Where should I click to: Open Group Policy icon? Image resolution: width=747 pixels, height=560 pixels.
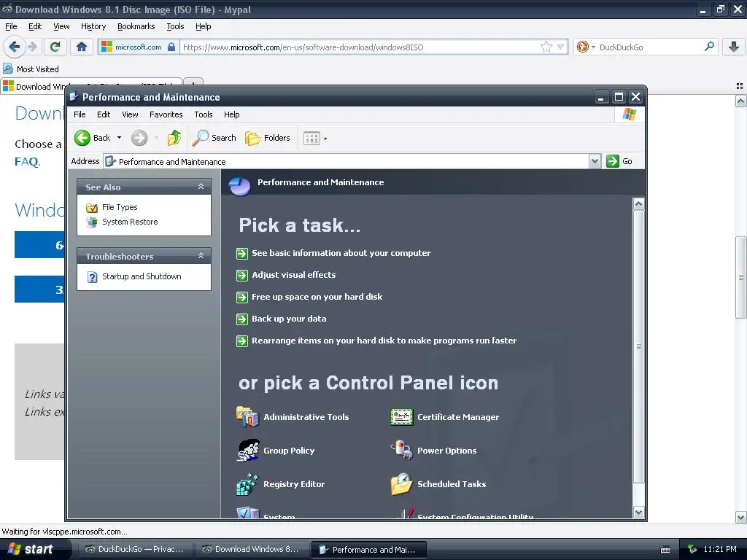click(x=248, y=451)
